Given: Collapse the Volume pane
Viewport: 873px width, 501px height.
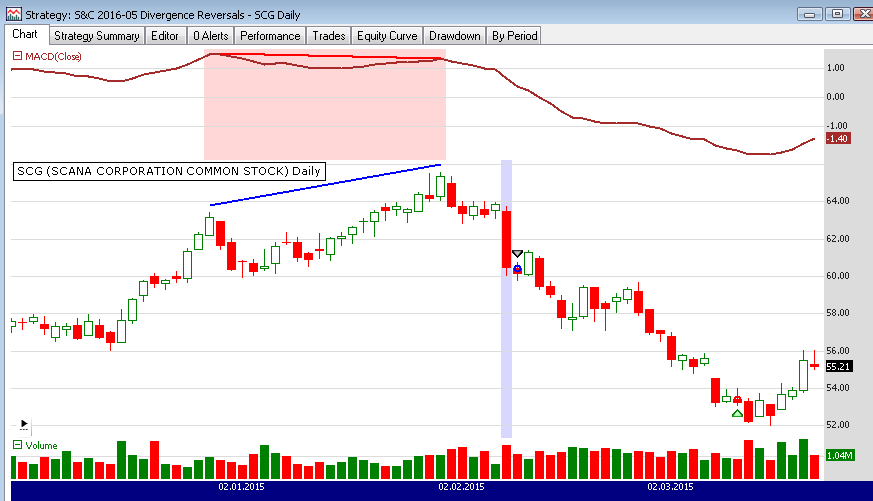Looking at the screenshot, I should pyautogui.click(x=16, y=445).
